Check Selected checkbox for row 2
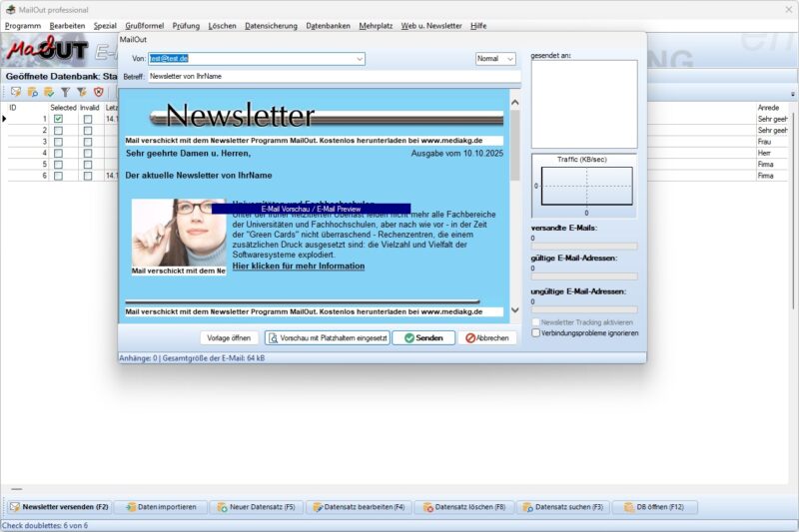This screenshot has width=799, height=532. point(59,131)
